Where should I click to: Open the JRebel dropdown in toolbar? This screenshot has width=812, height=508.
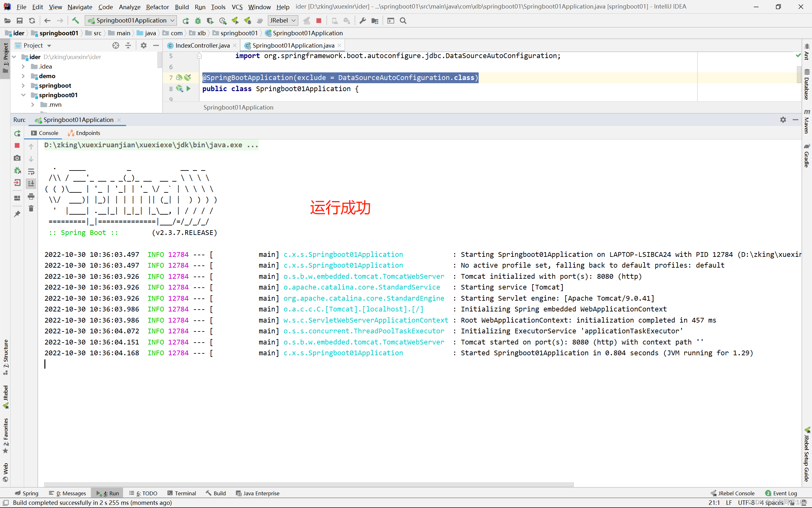[x=283, y=21]
